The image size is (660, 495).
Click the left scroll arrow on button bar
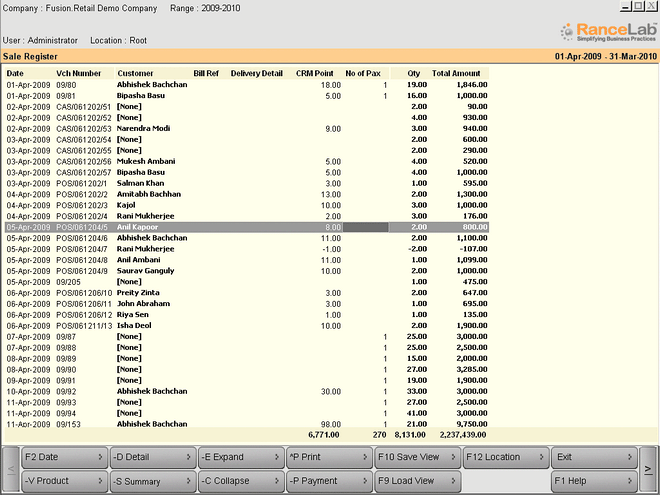coord(10,469)
